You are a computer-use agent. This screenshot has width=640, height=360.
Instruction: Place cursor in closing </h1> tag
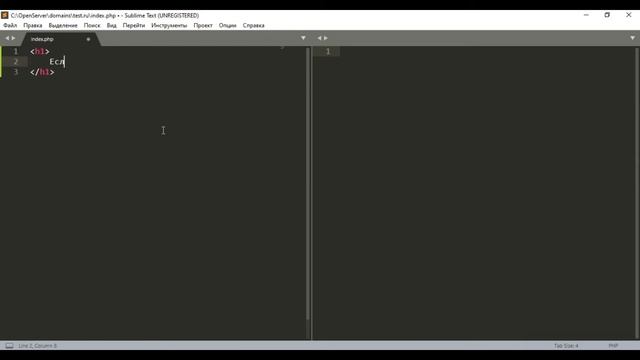tap(42, 72)
